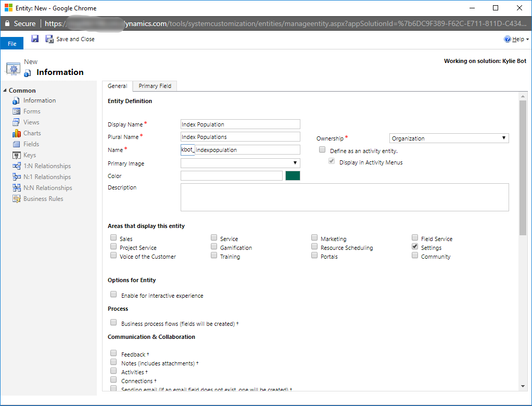The image size is (532, 406).
Task: Click into the Plural Name field
Action: coord(240,137)
